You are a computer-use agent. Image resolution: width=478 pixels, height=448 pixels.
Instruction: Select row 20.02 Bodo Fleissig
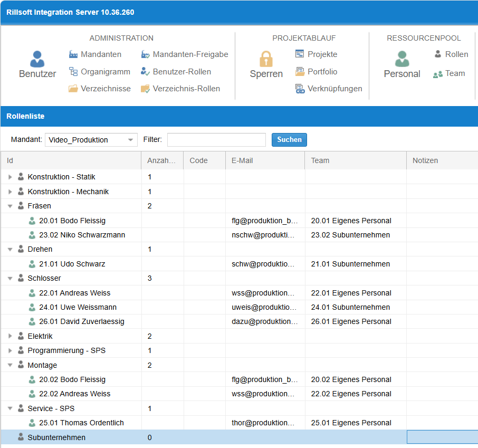click(240, 379)
